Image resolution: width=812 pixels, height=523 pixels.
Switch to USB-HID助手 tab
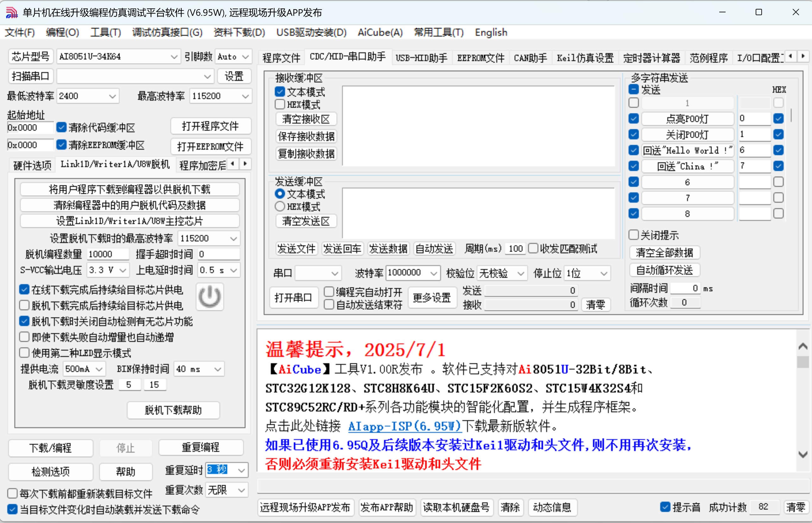click(421, 58)
